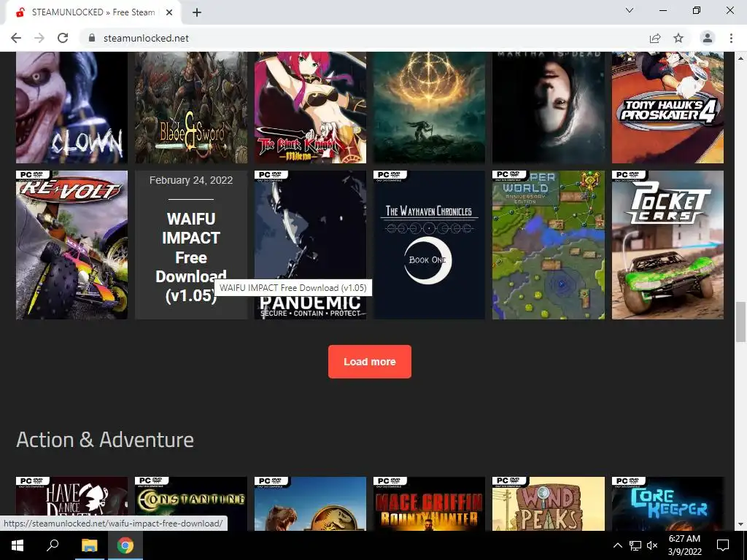Open Hyper World Anniversary Edition cover
747x560 pixels.
point(549,245)
